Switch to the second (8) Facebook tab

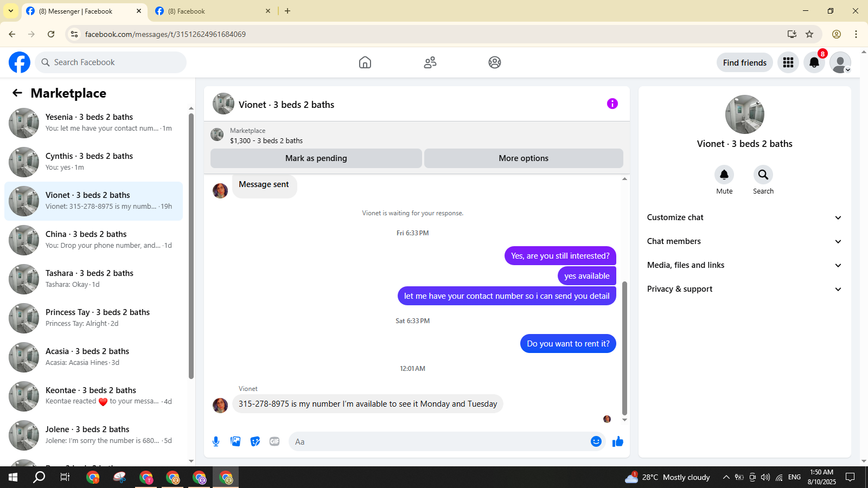213,11
